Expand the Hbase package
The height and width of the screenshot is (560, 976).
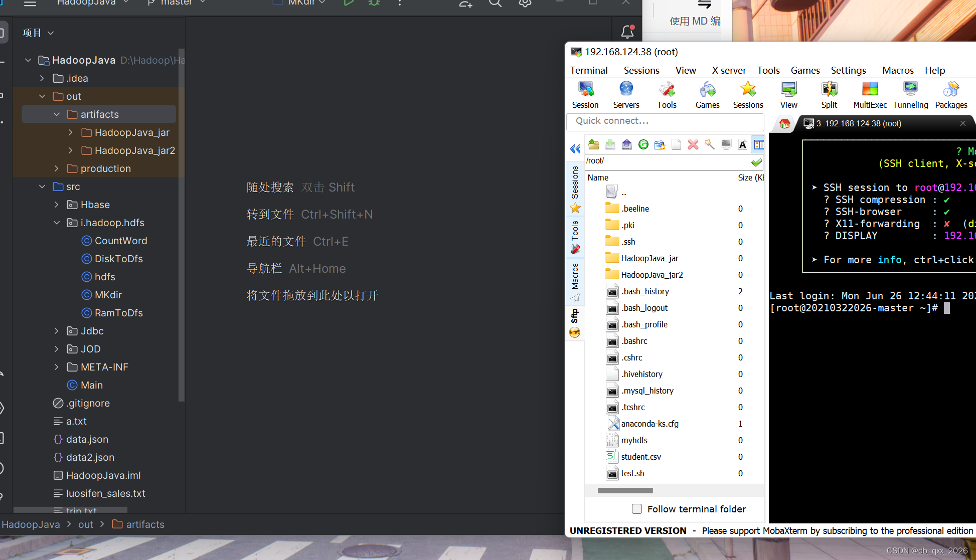57,205
